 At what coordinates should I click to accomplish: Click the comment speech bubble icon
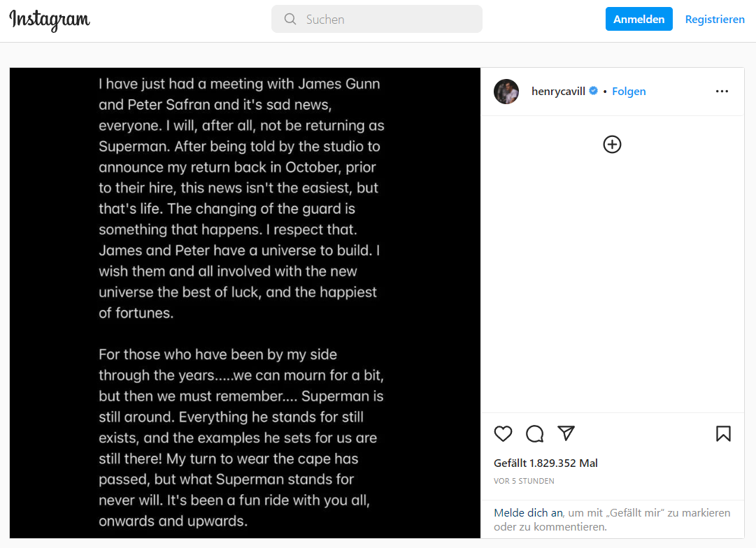(535, 434)
